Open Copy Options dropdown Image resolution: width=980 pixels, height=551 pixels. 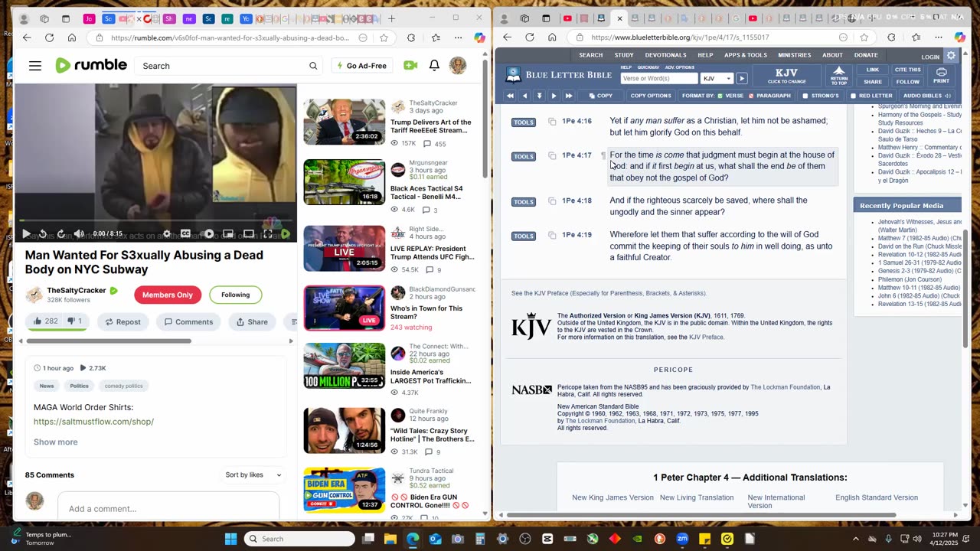[650, 96]
